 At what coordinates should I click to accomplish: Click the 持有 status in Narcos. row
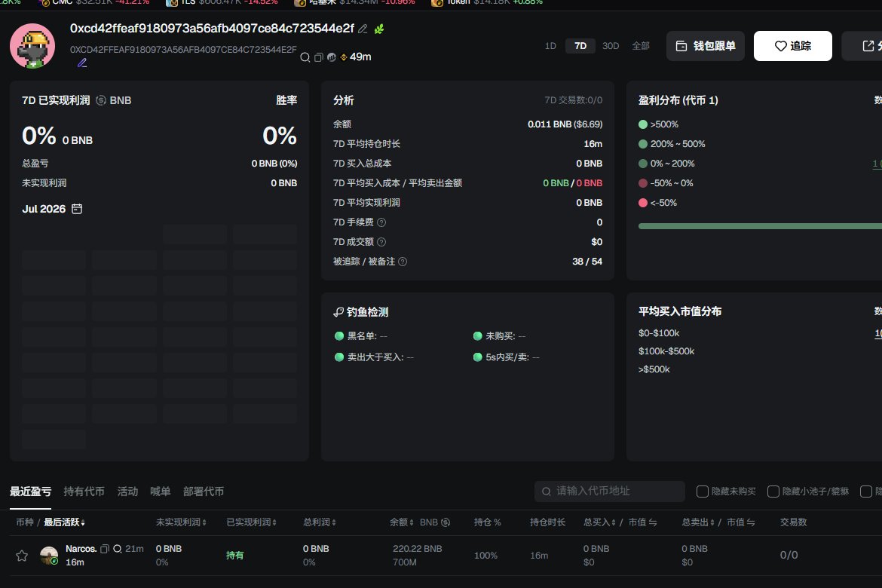(x=235, y=556)
